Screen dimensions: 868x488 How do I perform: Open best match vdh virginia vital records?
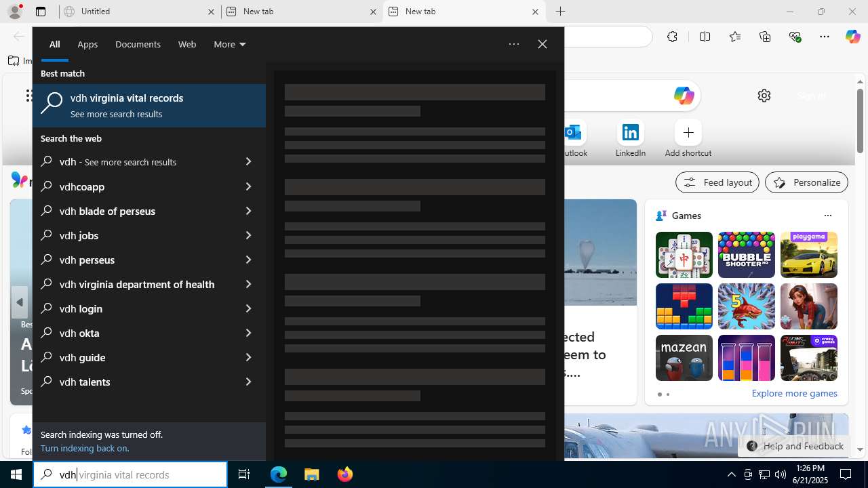(149, 106)
